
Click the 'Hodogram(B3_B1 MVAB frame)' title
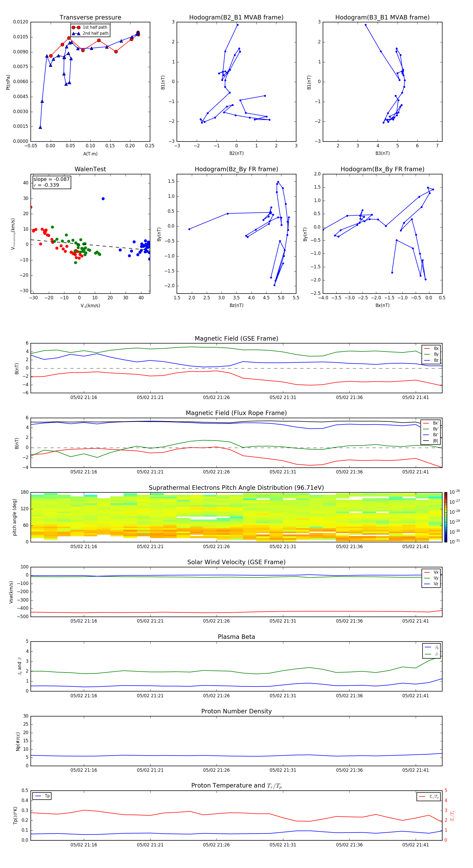pos(382,17)
